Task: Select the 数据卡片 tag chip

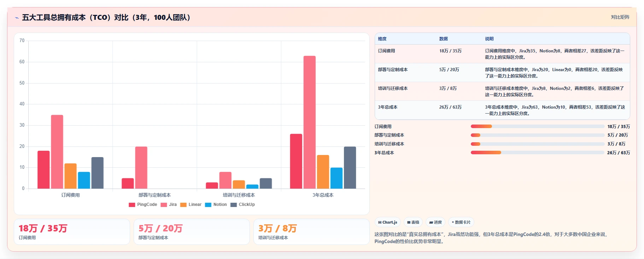Action: (x=461, y=222)
